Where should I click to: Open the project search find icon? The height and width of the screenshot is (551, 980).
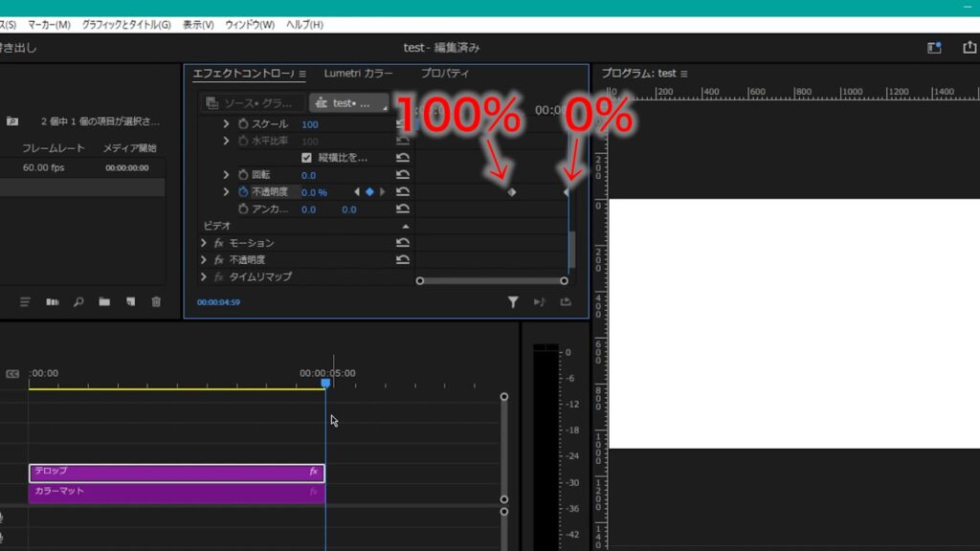pyautogui.click(x=78, y=302)
